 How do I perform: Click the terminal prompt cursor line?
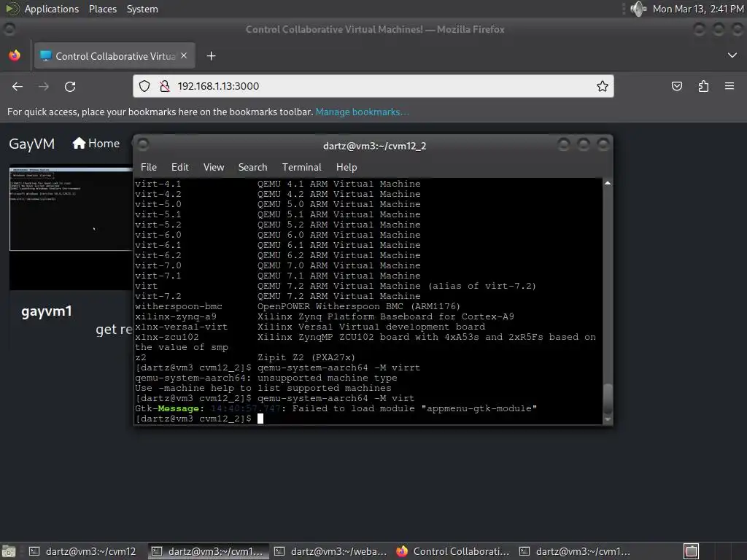click(199, 419)
